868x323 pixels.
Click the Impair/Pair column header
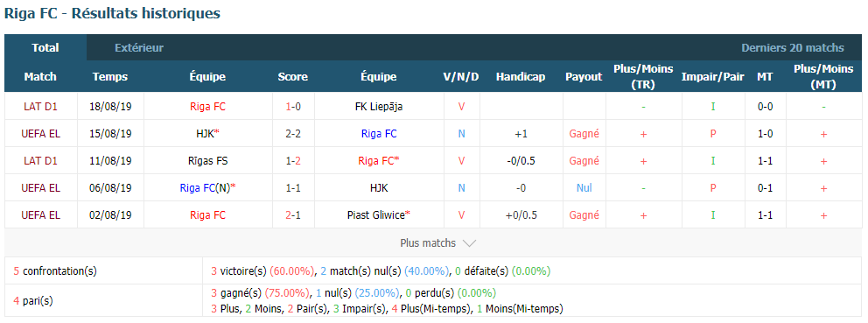(x=712, y=77)
